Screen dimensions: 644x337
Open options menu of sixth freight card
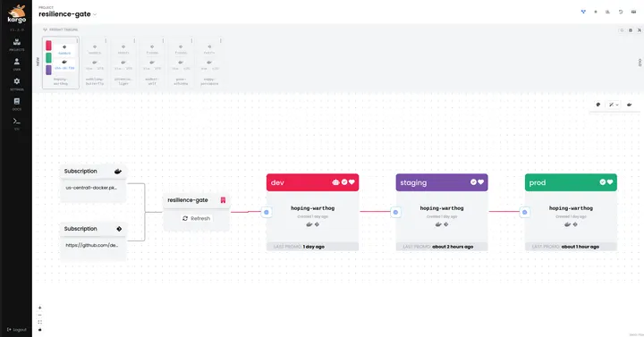pos(221,40)
